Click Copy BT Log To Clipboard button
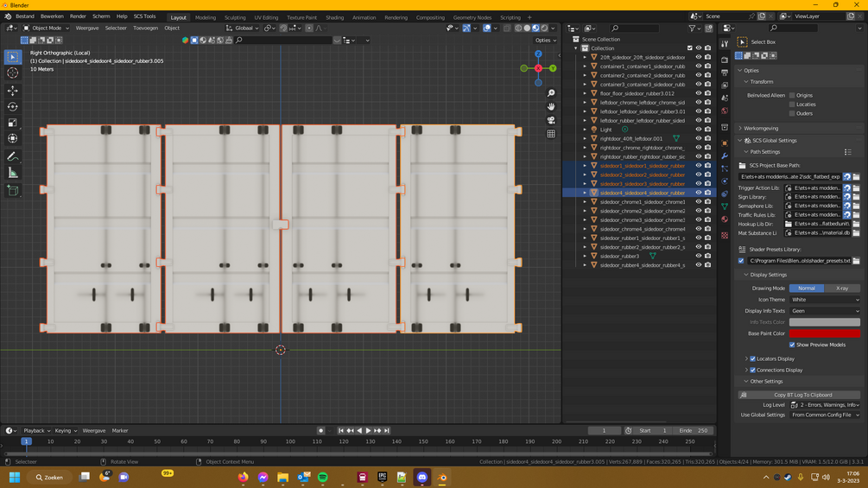This screenshot has height=488, width=868. click(803, 395)
